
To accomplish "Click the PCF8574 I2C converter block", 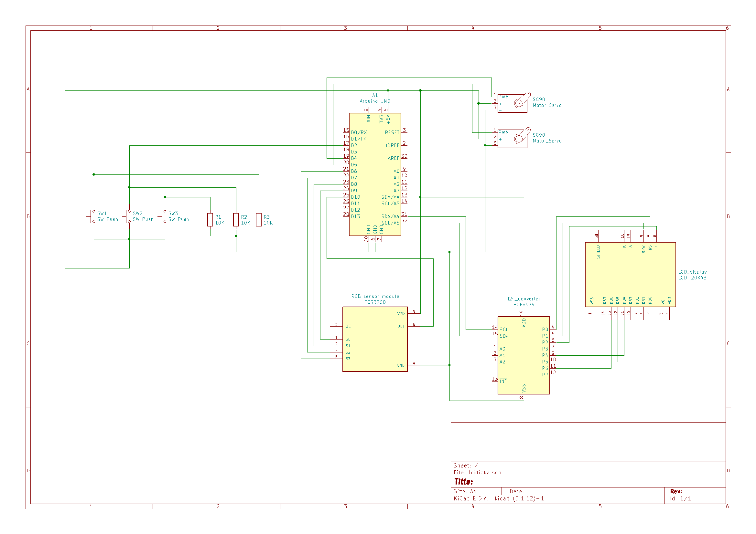I will pos(524,355).
